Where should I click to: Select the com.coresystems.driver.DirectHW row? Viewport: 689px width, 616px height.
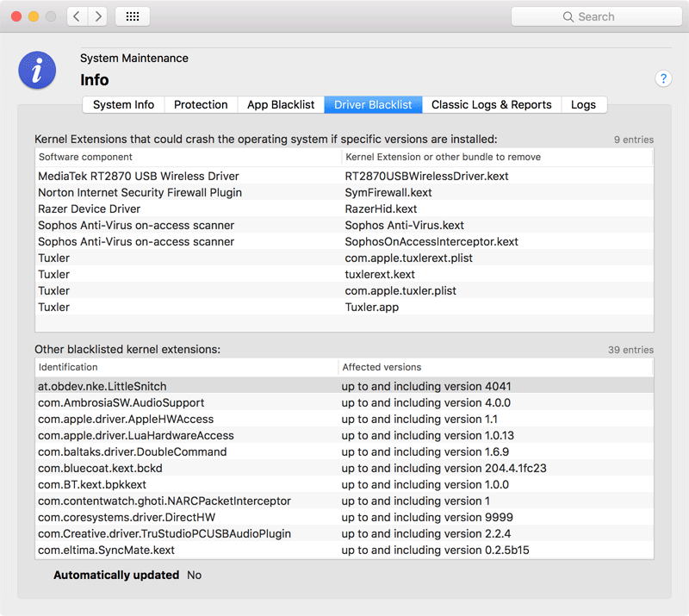tap(344, 517)
